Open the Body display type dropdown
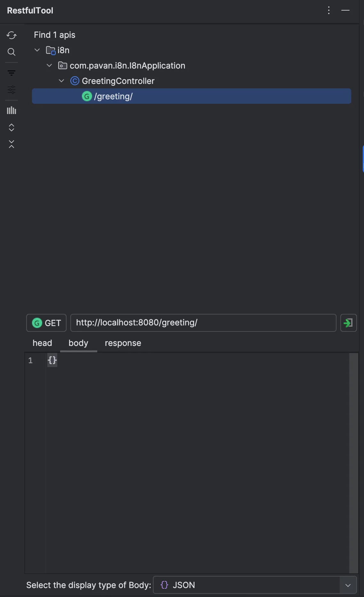364x597 pixels. (x=348, y=585)
